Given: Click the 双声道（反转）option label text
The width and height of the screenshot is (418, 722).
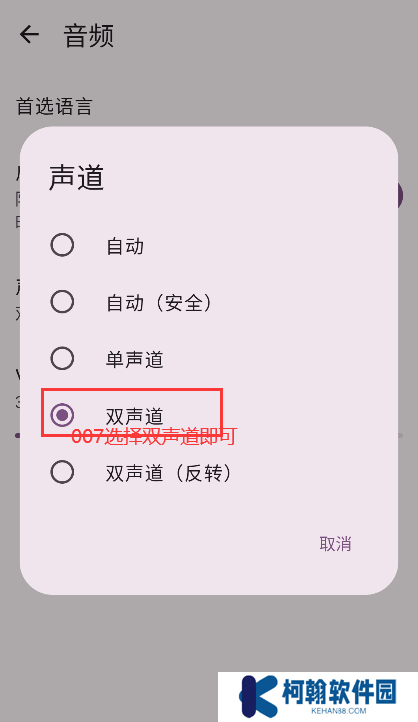Looking at the screenshot, I should point(169,473).
